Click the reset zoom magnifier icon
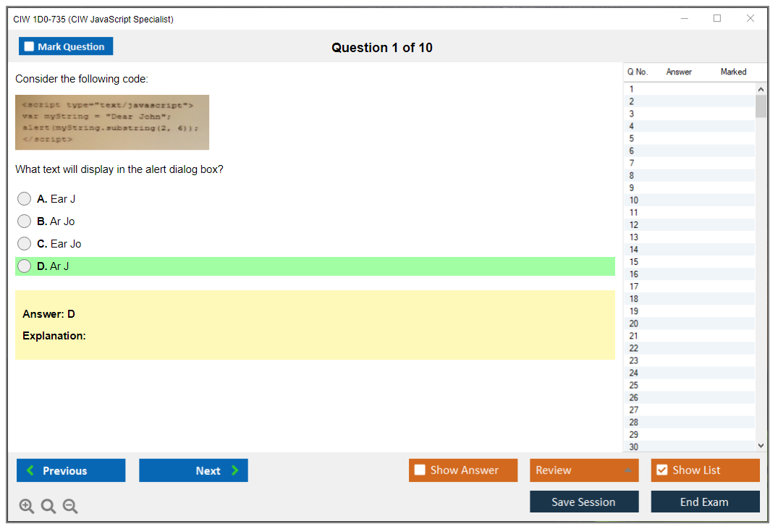Viewport: 778px width, 532px height. tap(48, 507)
